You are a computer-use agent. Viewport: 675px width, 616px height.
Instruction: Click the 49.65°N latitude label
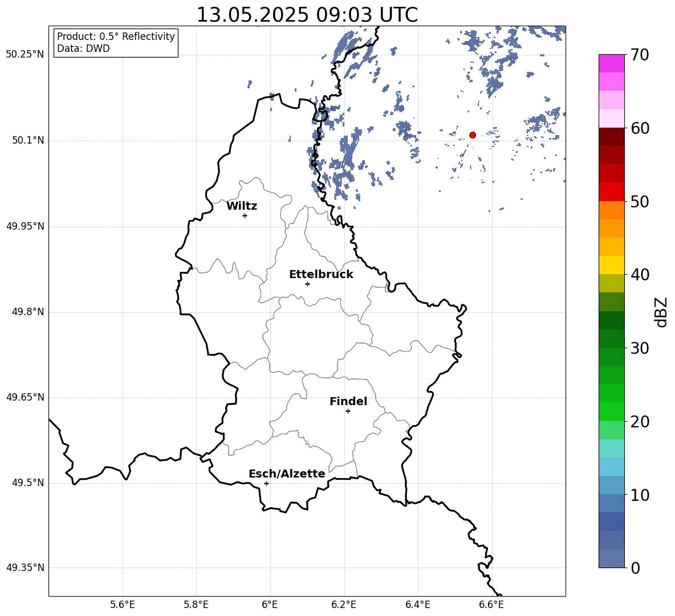(25, 397)
